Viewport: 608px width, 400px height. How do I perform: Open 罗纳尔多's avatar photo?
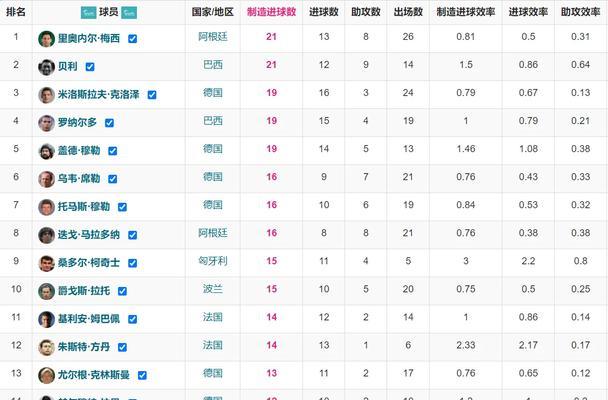[47, 123]
